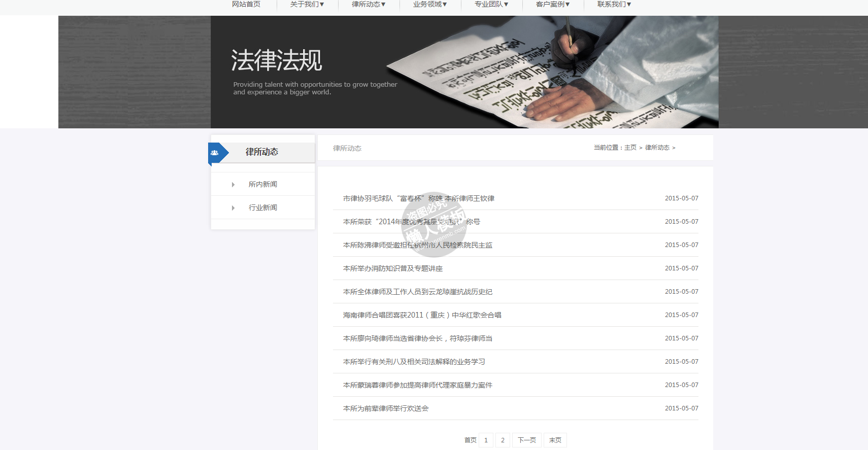868x450 pixels.
Task: Open the 业务领域 dropdown menu
Action: pyautogui.click(x=430, y=5)
